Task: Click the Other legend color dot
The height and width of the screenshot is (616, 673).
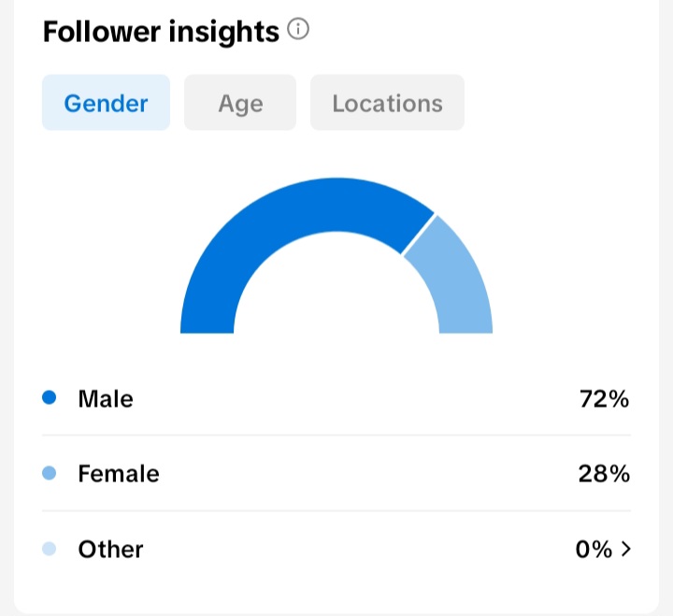Action: coord(49,549)
